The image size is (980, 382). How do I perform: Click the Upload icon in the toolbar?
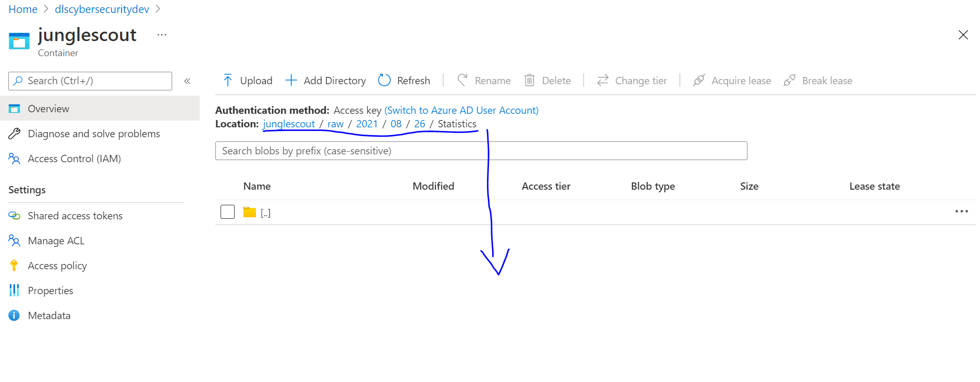point(228,80)
